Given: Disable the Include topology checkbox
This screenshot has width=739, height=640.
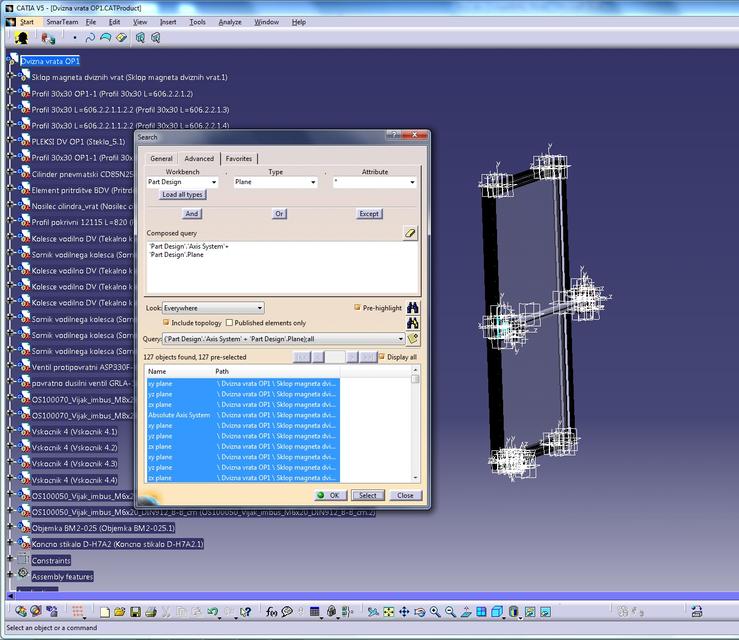Looking at the screenshot, I should [167, 323].
